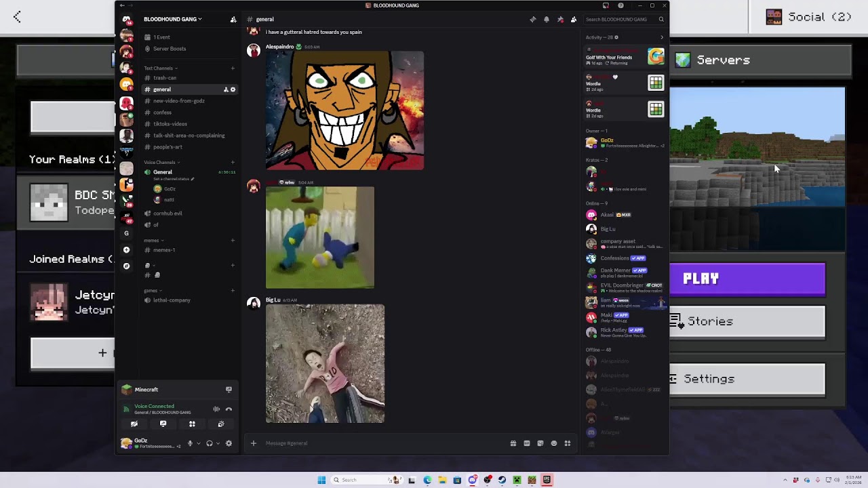The image size is (868, 488).
Task: Open the soundboard icon
Action: [221, 424]
